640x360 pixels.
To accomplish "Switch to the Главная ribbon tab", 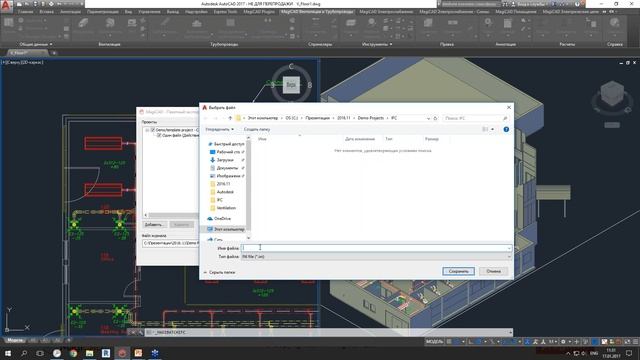I will coord(25,12).
